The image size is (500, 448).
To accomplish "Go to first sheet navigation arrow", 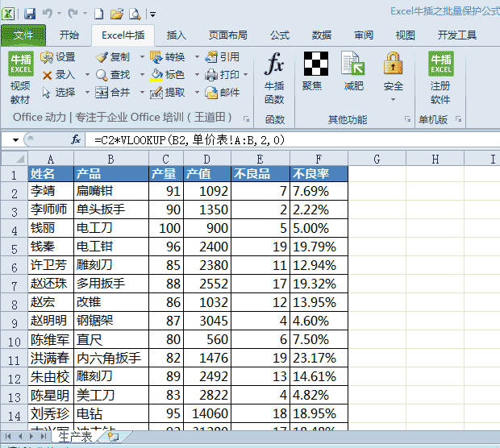I will tap(8, 436).
